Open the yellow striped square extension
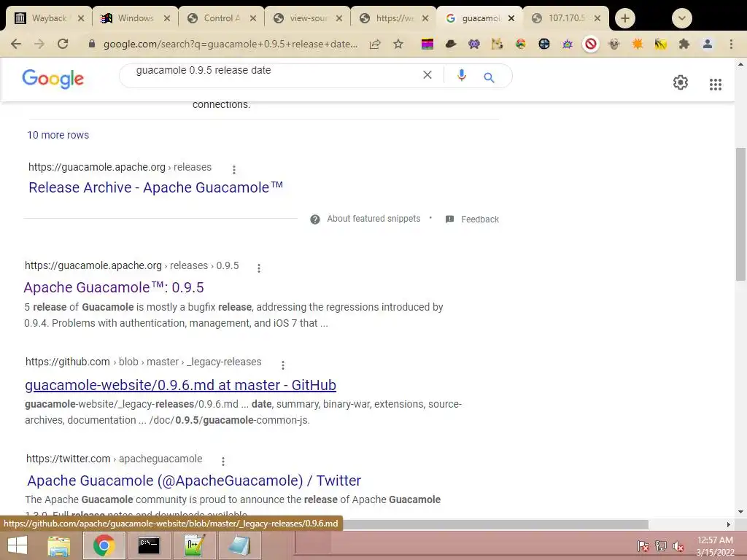This screenshot has width=747, height=560. 661,44
